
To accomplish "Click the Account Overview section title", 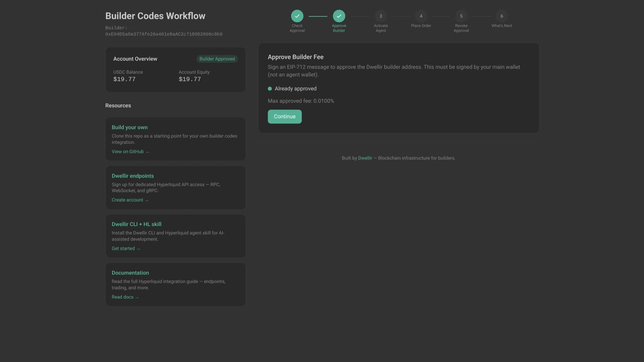I will click(135, 59).
